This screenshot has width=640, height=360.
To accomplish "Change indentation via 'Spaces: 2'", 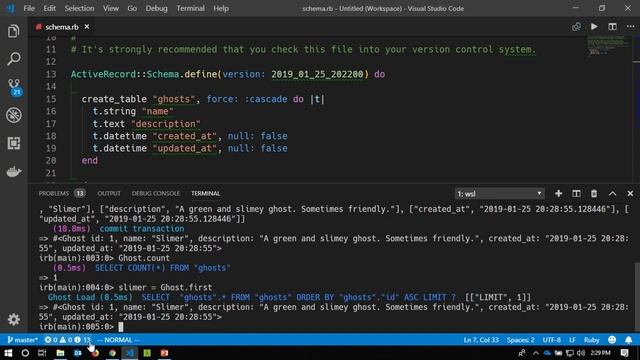I will click(x=520, y=340).
